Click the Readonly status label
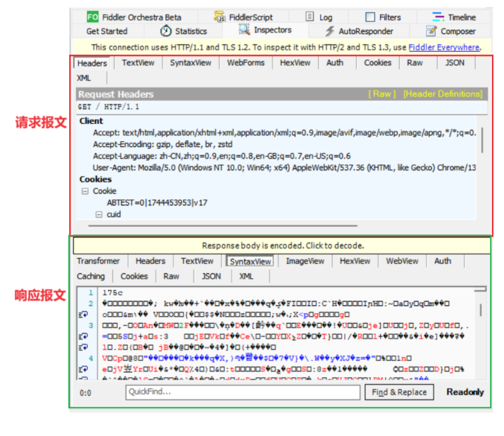 (465, 392)
